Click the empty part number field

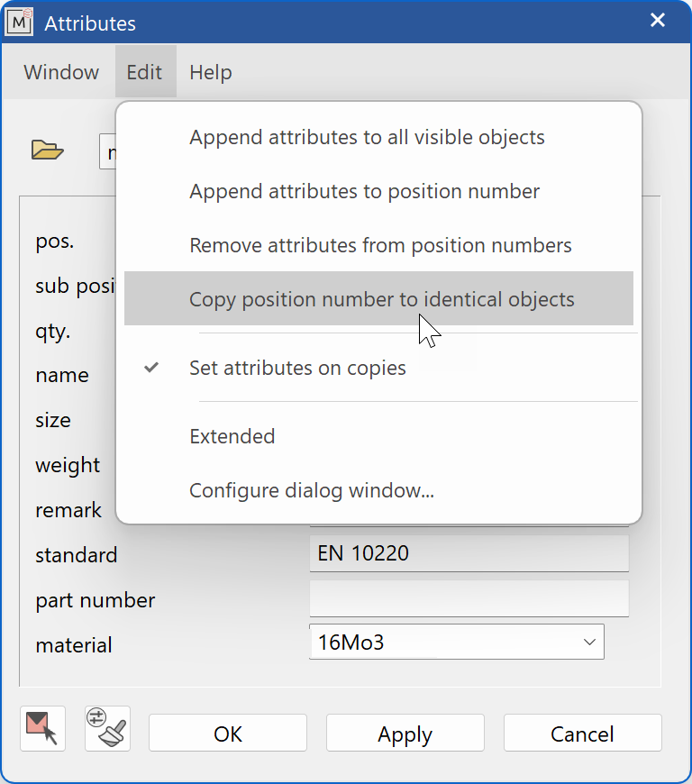pyautogui.click(x=469, y=598)
